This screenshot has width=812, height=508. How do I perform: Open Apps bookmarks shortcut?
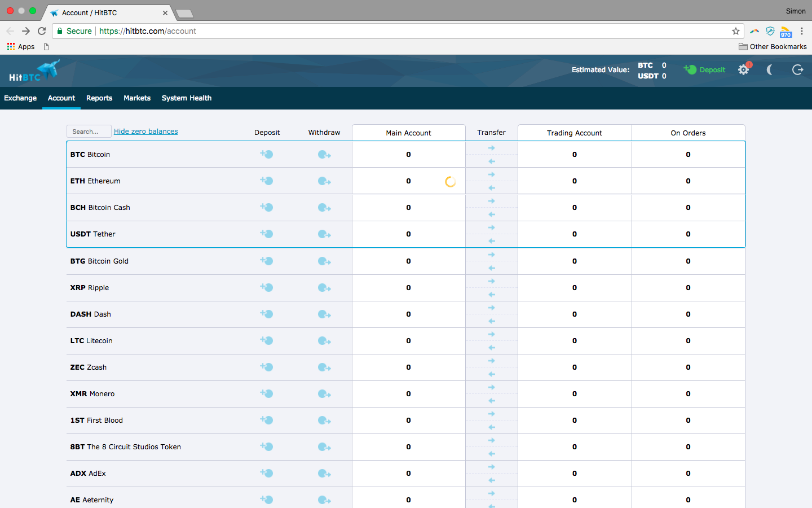click(21, 47)
